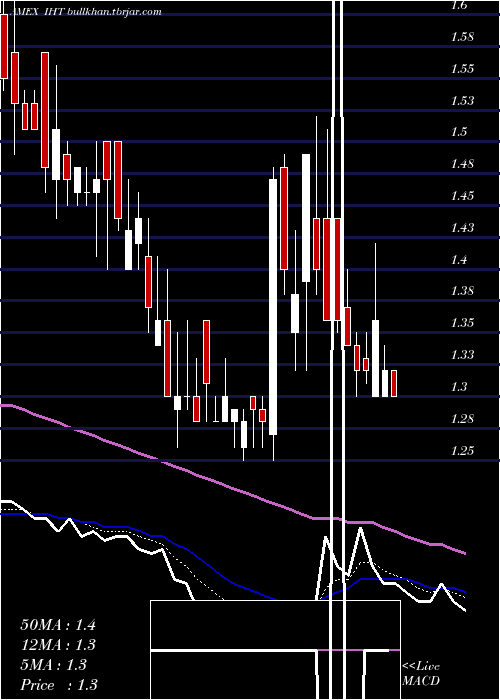500x700 pixels.
Task: Click the 1.33 price axis label
Action: tap(463, 355)
